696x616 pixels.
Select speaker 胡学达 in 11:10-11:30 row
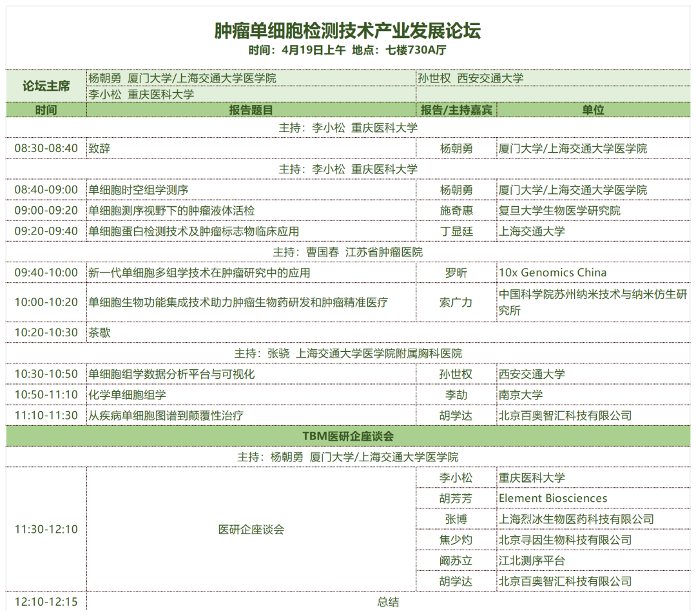click(x=456, y=416)
